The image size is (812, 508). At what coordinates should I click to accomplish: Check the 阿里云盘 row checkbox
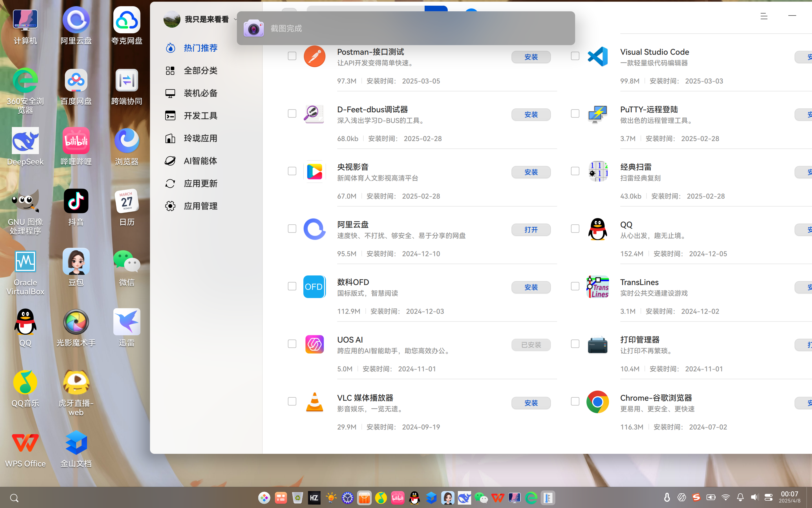click(x=292, y=229)
